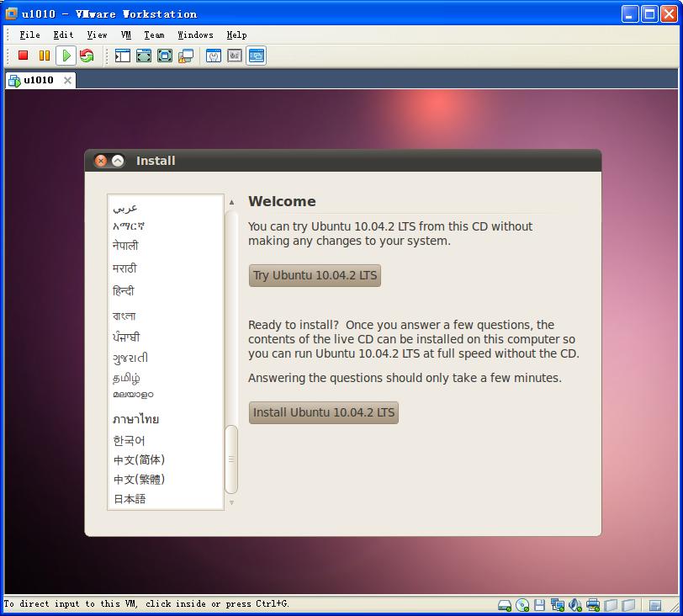
Task: Click the hard disk status bar icon
Action: point(505,605)
